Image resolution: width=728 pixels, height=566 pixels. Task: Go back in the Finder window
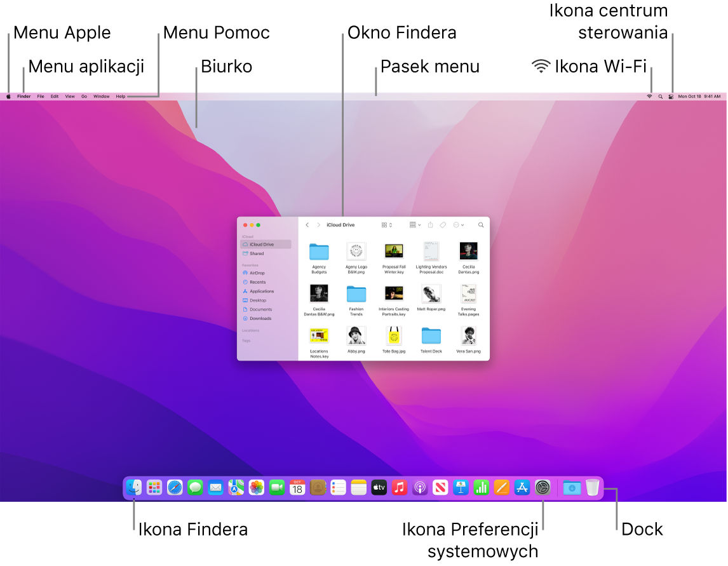(307, 225)
